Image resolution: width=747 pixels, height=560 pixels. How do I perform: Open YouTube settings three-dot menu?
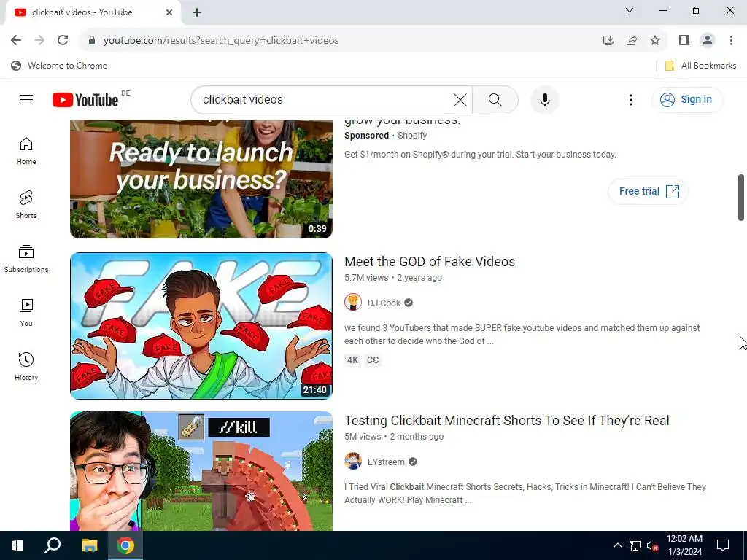tap(631, 99)
